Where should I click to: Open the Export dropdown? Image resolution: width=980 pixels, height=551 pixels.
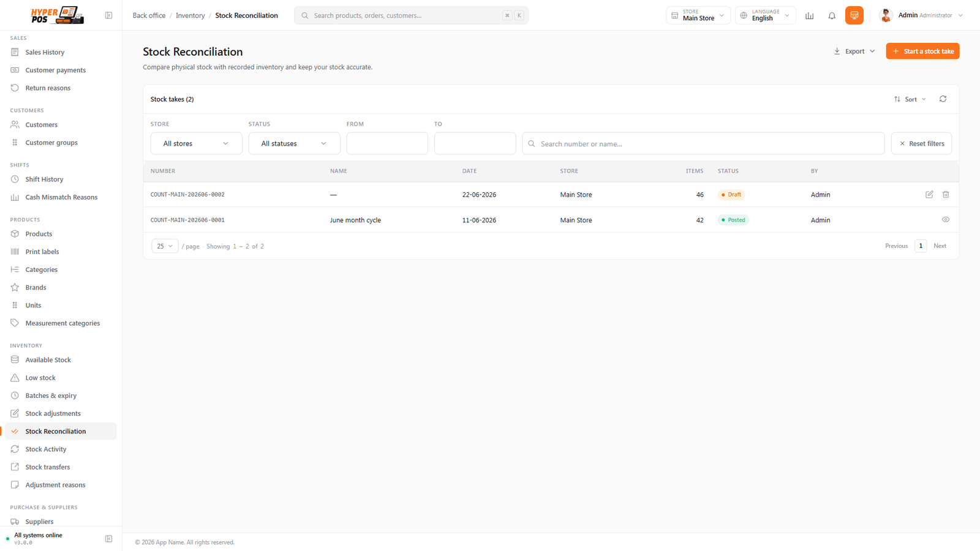tap(854, 51)
